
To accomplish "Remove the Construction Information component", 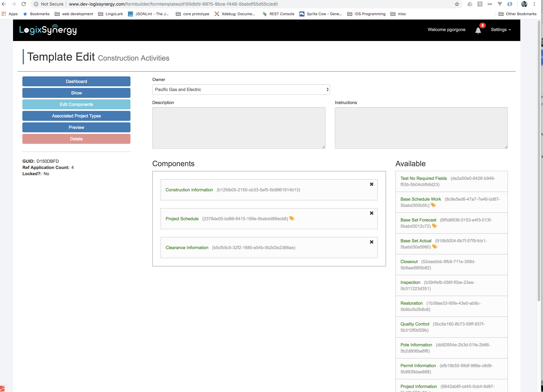I will 372,184.
